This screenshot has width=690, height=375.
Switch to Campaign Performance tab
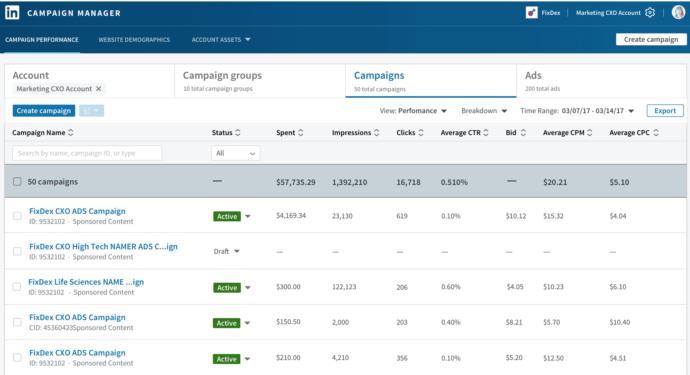coord(42,40)
